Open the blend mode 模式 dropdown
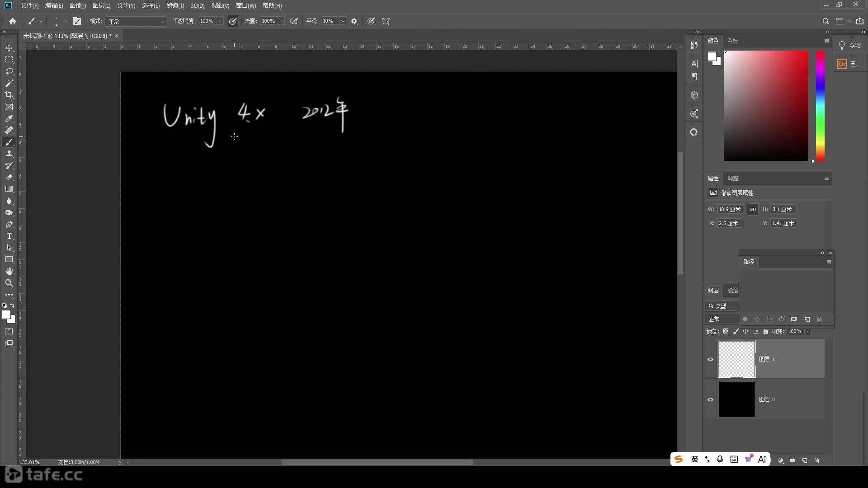The width and height of the screenshot is (868, 488). pyautogui.click(x=136, y=21)
